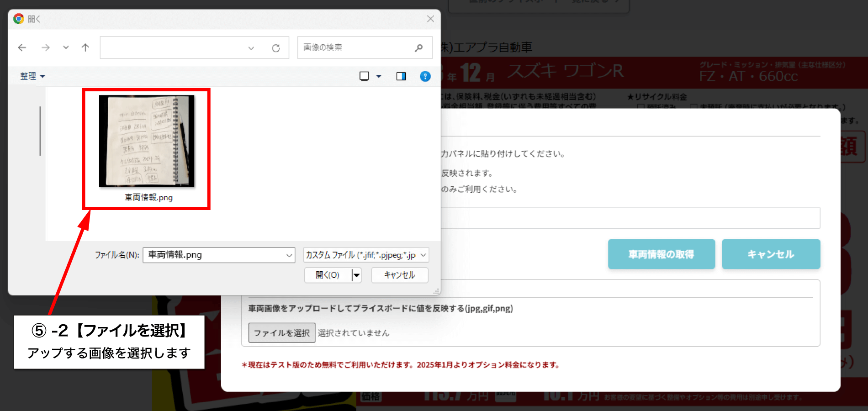This screenshot has height=411, width=868.
Task: Refresh the folder view
Action: pos(276,48)
